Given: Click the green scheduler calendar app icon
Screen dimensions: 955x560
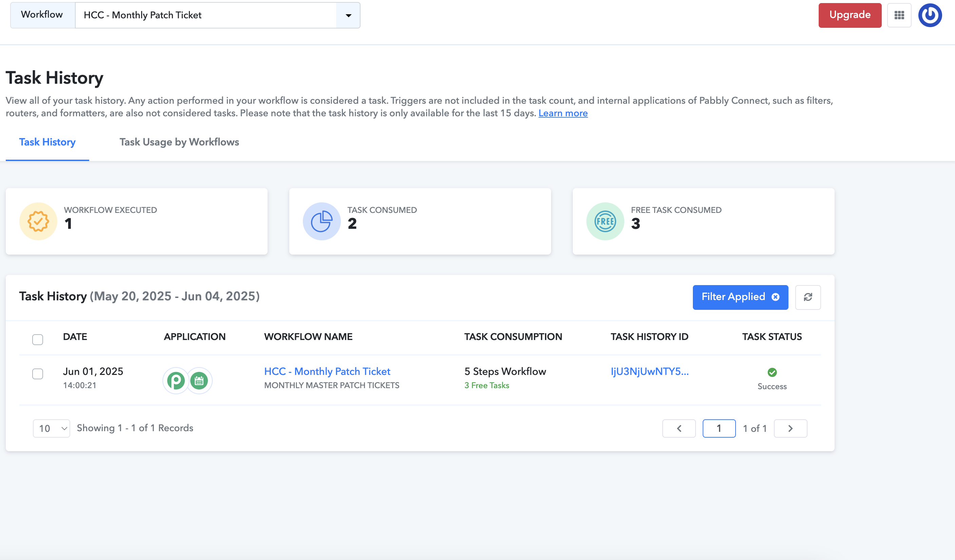Looking at the screenshot, I should 199,380.
